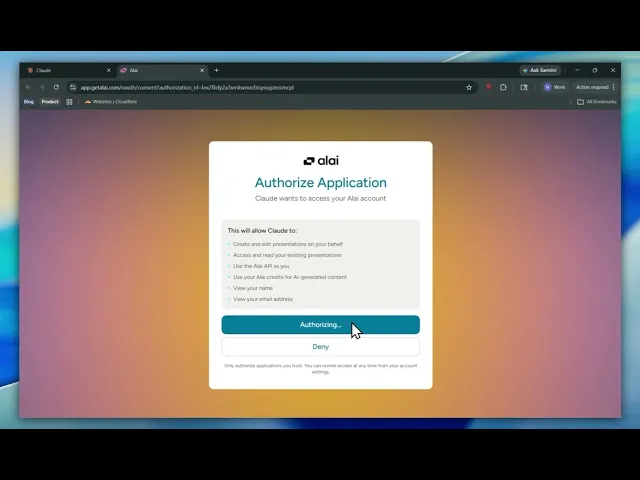The width and height of the screenshot is (640, 480).
Task: Click the Ask Gemini button
Action: point(540,70)
